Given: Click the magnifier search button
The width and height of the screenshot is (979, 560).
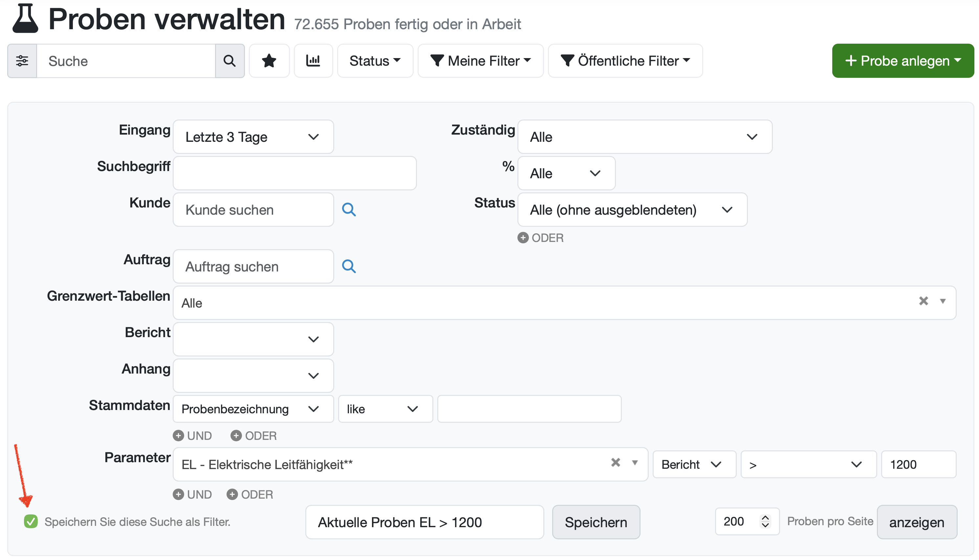Looking at the screenshot, I should click(x=230, y=61).
